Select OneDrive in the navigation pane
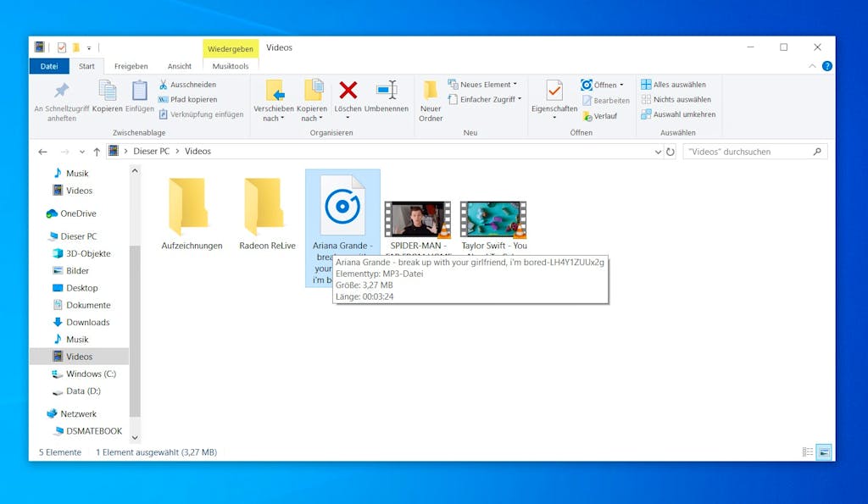 [72, 213]
